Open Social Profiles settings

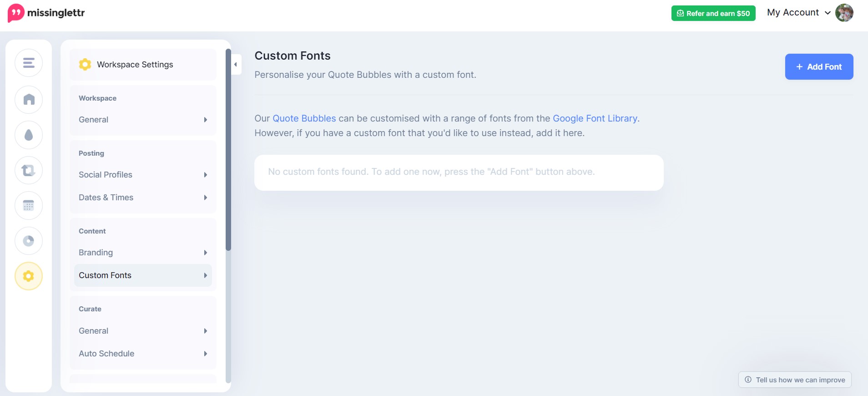(143, 175)
